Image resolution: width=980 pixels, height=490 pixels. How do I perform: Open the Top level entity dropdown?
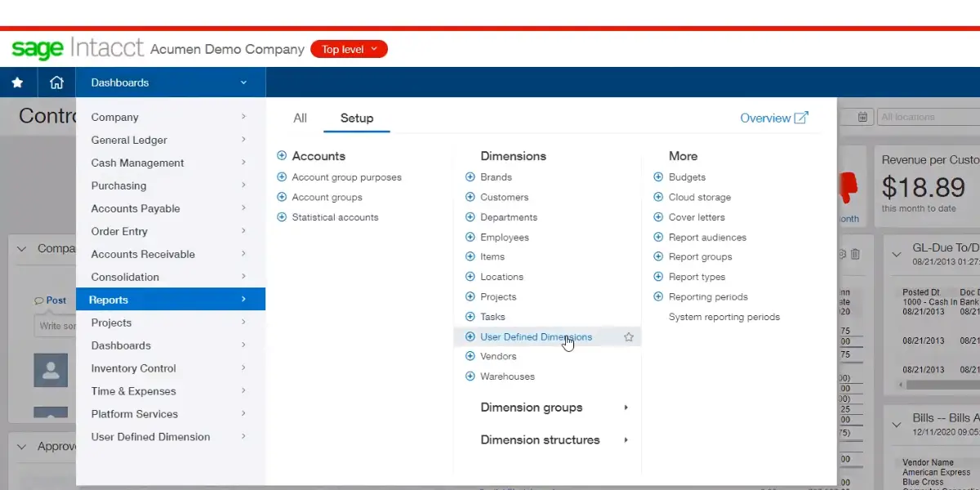click(350, 50)
